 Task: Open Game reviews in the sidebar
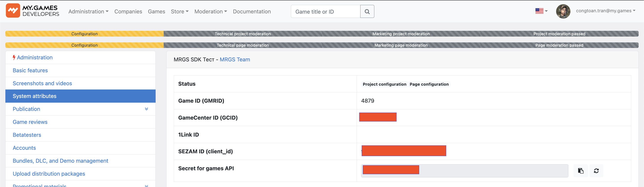(80, 122)
